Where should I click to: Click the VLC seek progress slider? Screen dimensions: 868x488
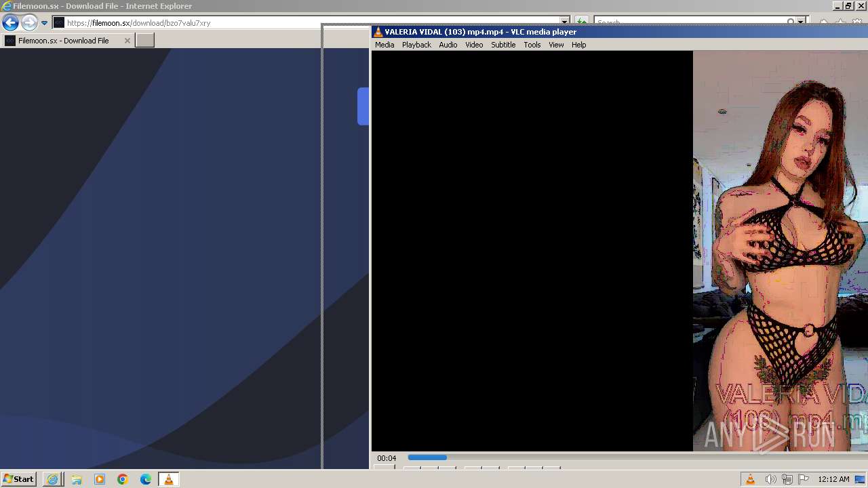click(x=637, y=457)
